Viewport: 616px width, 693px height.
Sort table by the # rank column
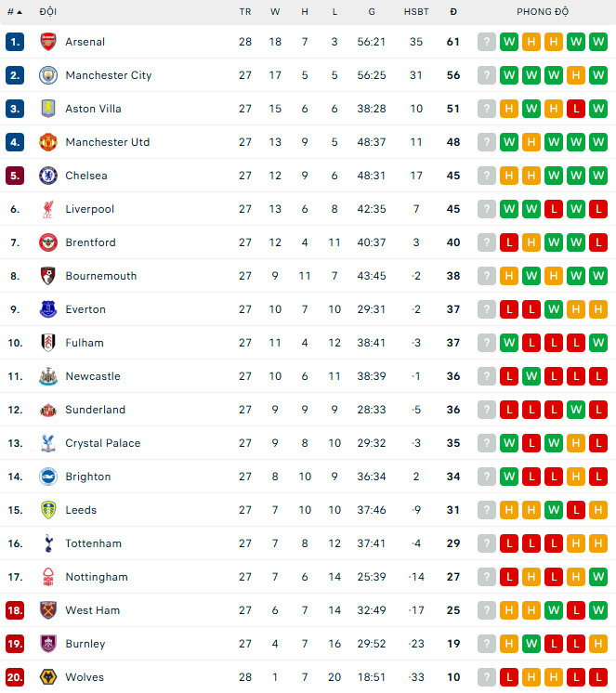(x=14, y=12)
